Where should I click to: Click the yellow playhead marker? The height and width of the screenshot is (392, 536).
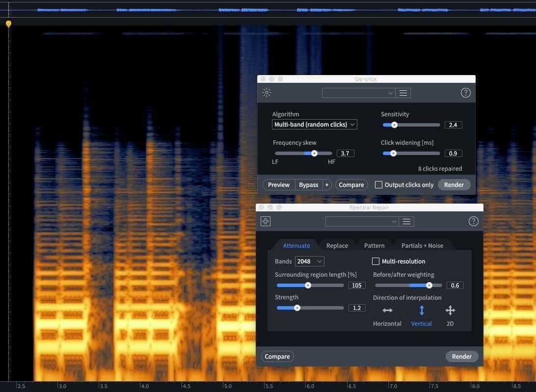point(8,24)
